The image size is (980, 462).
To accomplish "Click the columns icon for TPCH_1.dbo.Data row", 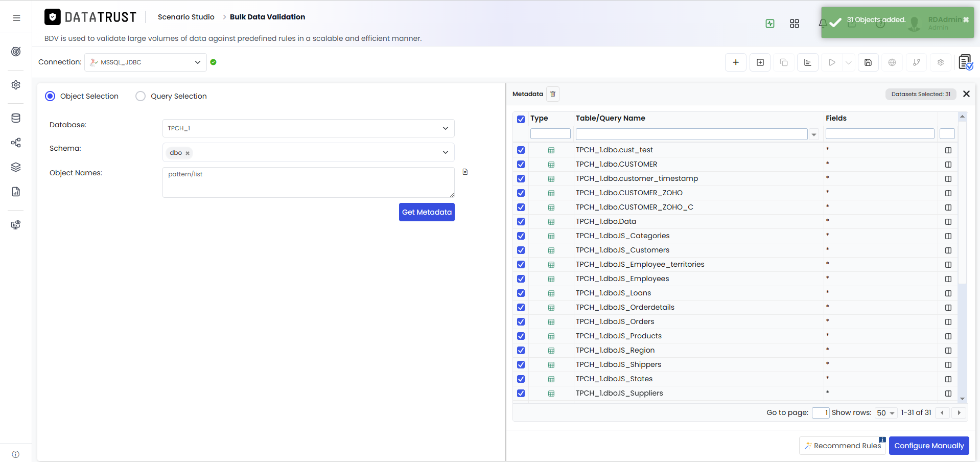I will pos(948,222).
